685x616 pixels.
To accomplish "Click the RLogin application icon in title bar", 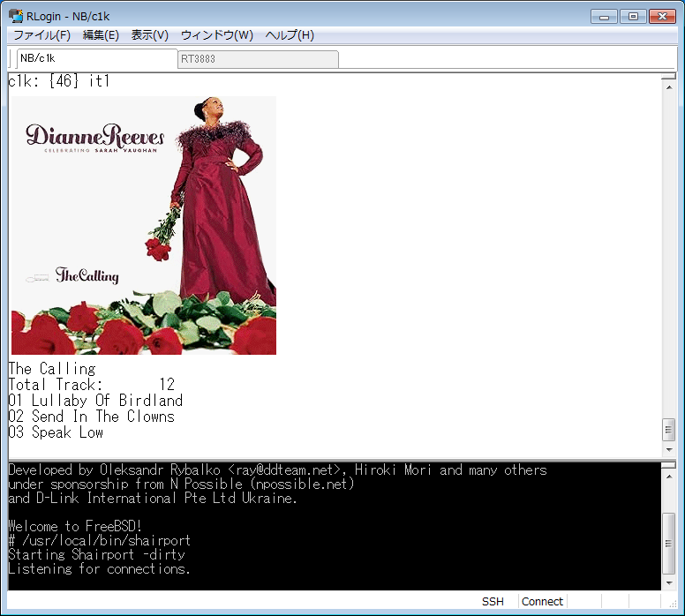I will point(16,16).
